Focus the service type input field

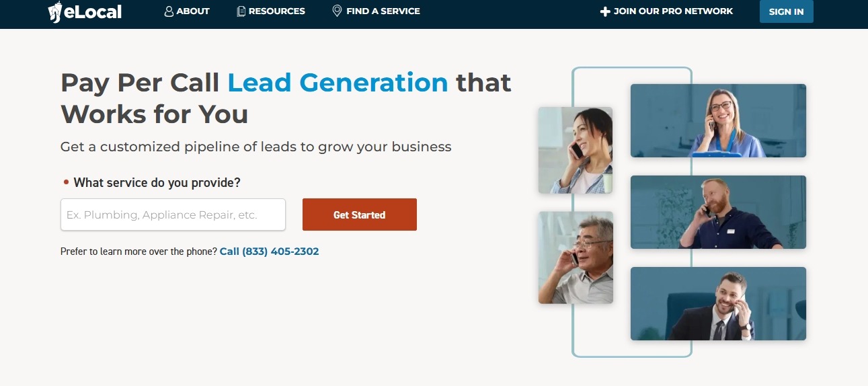(173, 215)
